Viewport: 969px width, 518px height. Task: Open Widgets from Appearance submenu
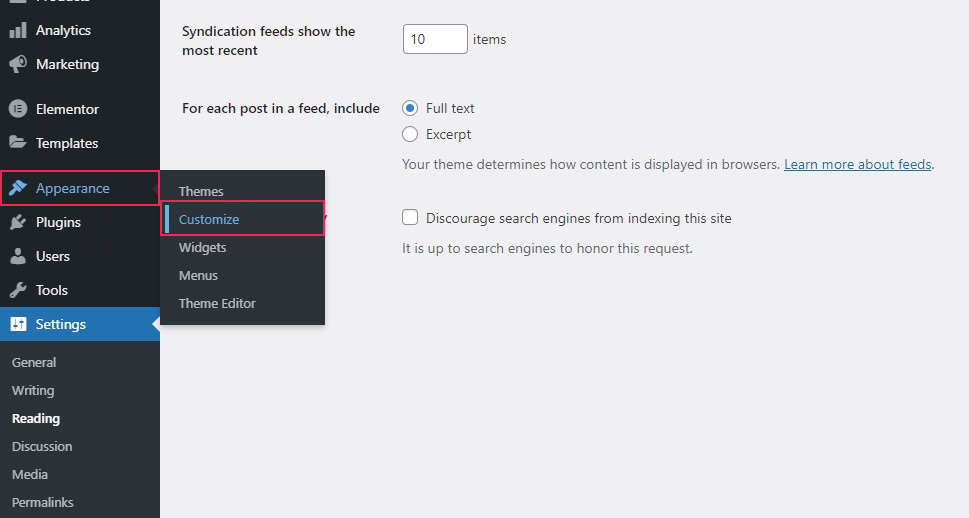coord(202,247)
